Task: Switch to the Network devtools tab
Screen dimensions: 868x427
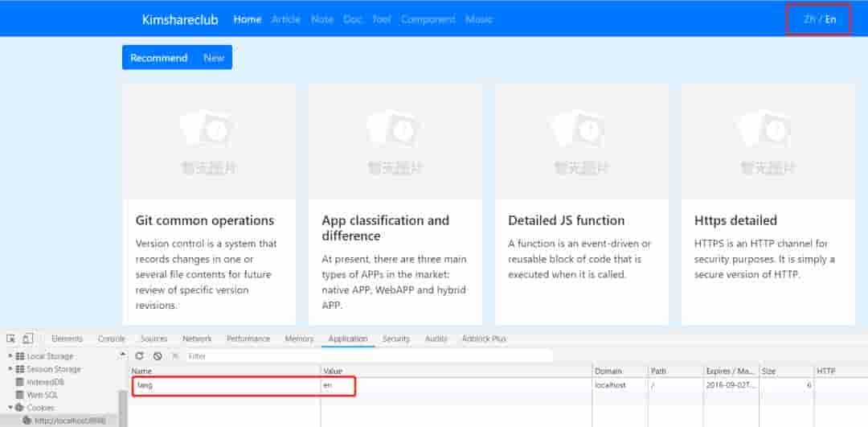Action: [197, 339]
